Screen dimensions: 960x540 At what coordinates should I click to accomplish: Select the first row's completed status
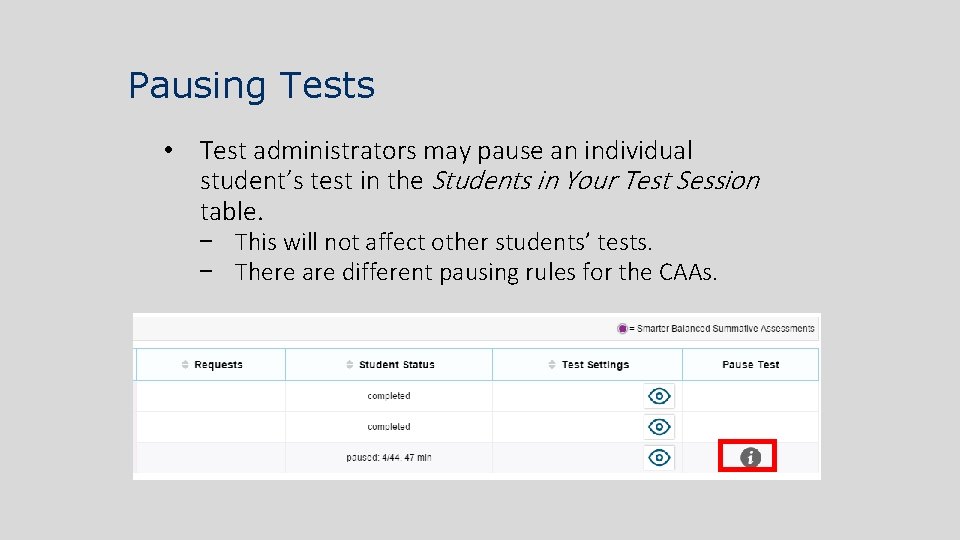[x=388, y=396]
